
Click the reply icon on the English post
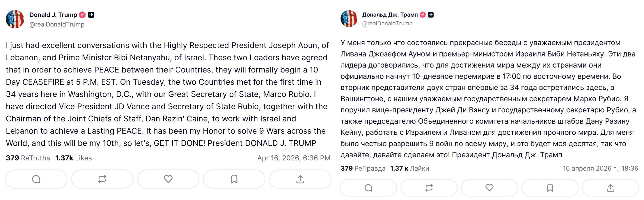tap(36, 179)
